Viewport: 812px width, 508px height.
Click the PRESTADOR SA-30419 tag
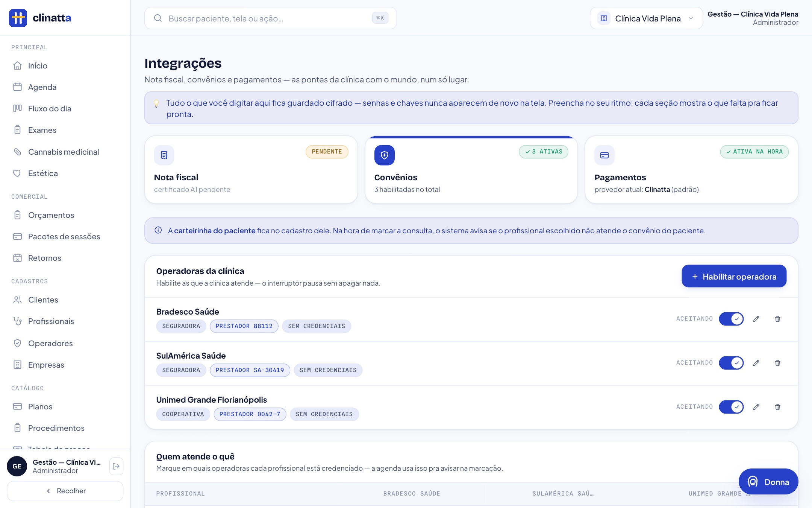click(250, 370)
